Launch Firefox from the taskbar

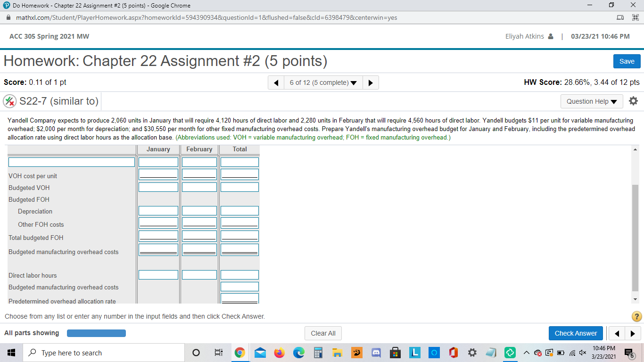(x=279, y=352)
